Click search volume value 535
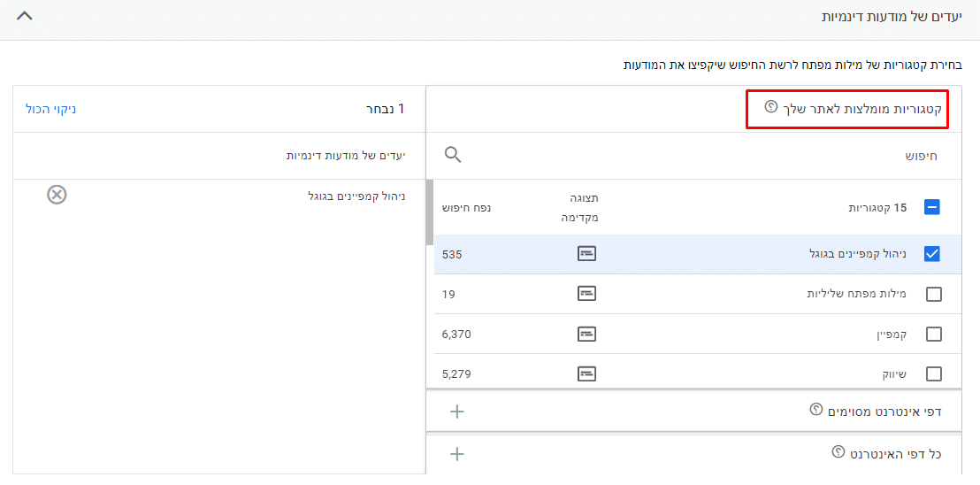 451,254
